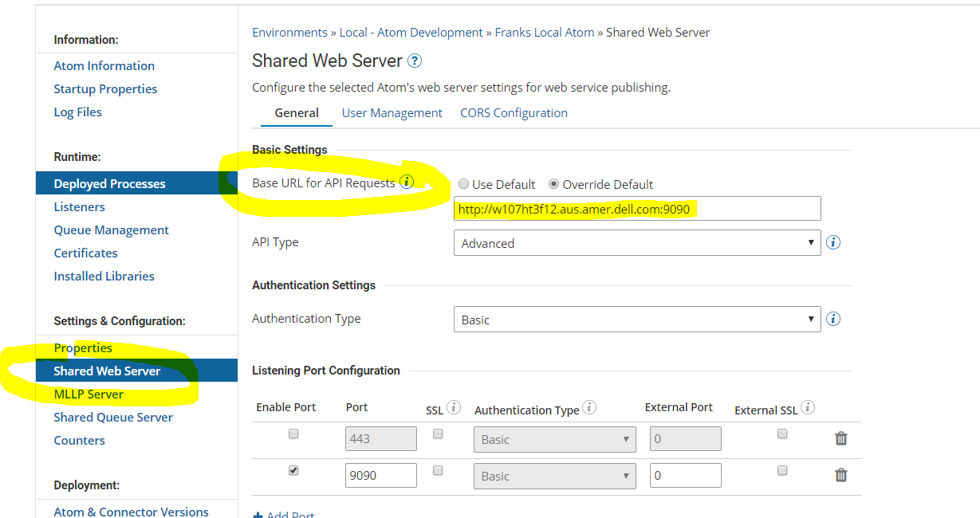The height and width of the screenshot is (518, 980).
Task: Check the SSL box for port 9090
Action: point(438,469)
